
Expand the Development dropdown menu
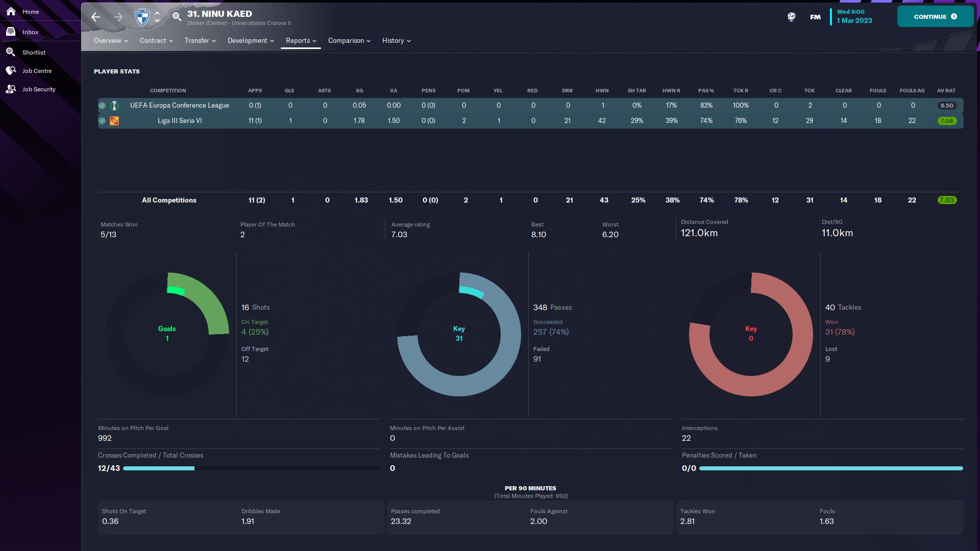coord(250,41)
